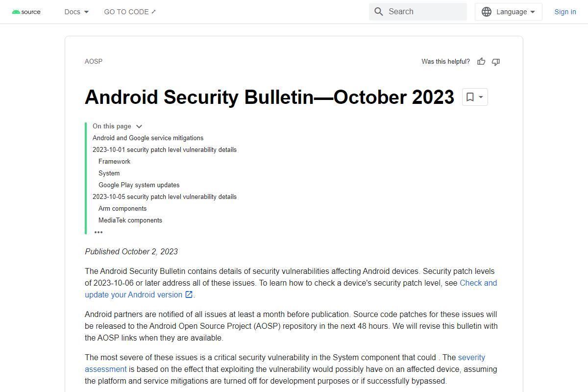
Task: Click the external link icon after Android version
Action: click(x=189, y=294)
